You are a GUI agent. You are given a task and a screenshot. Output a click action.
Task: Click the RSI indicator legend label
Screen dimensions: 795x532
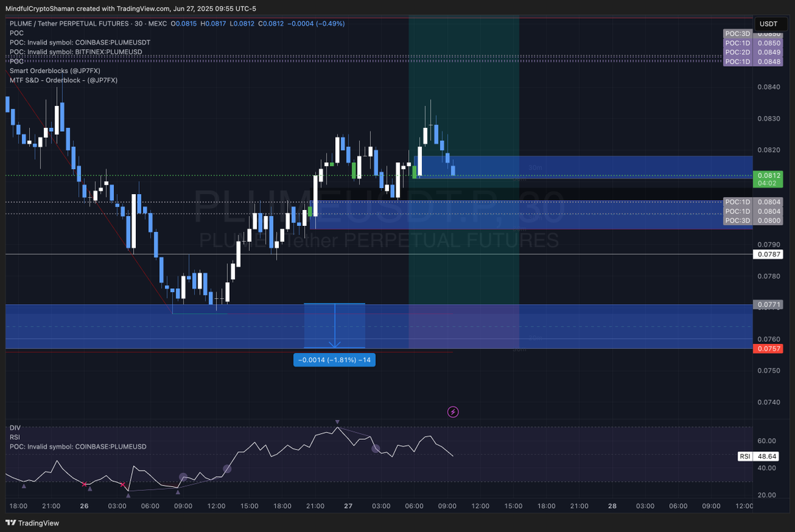15,437
